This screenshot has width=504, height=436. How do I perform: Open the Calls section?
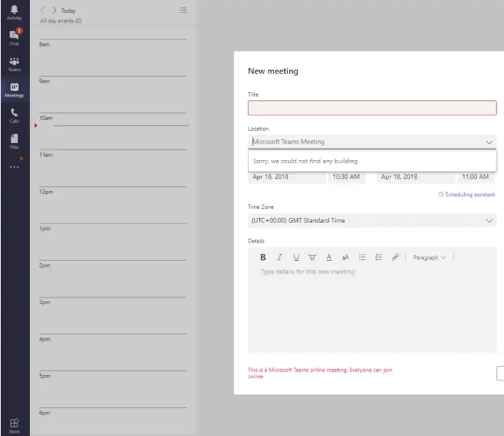pos(14,115)
